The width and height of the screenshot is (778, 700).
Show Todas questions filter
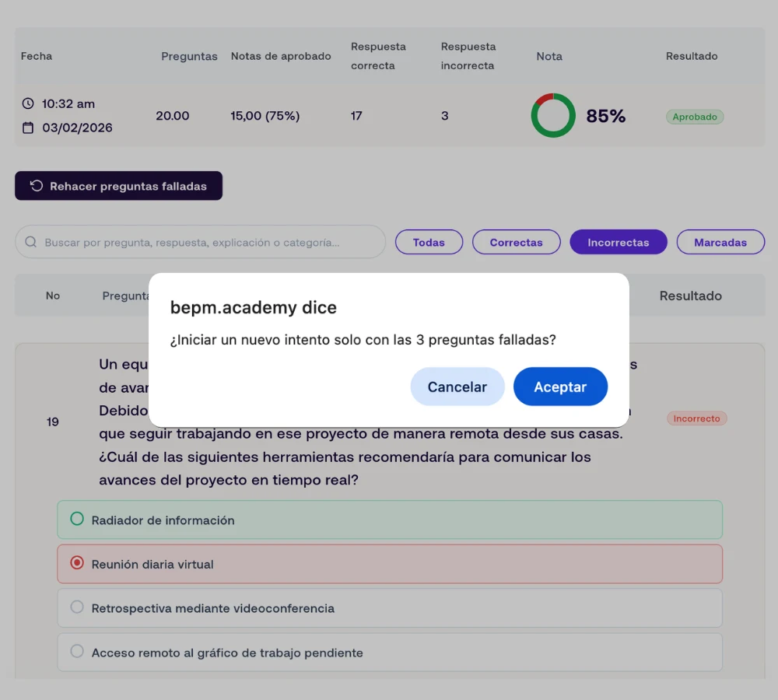pyautogui.click(x=429, y=242)
